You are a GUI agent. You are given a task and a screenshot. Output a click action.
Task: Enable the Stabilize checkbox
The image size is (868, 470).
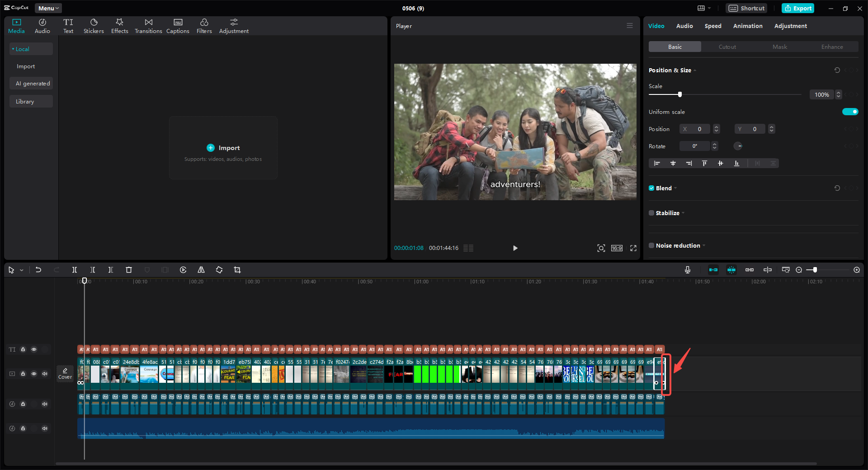[651, 213]
